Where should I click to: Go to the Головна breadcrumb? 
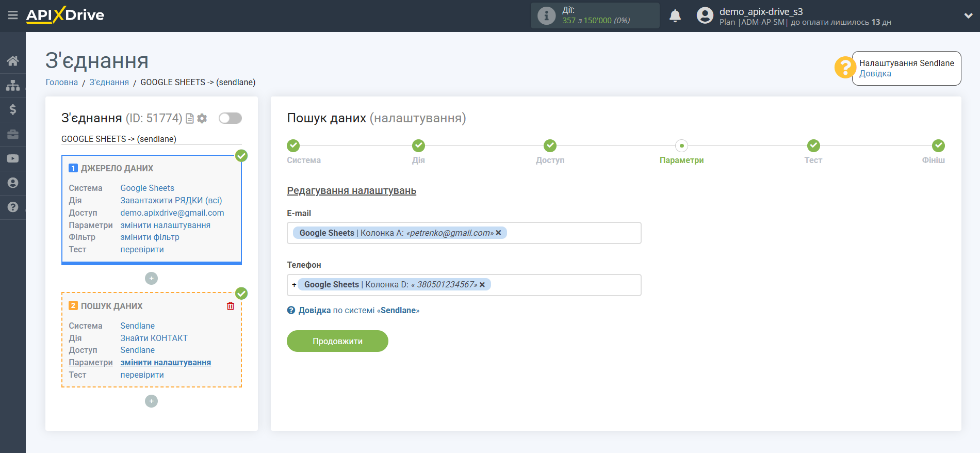pyautogui.click(x=62, y=83)
